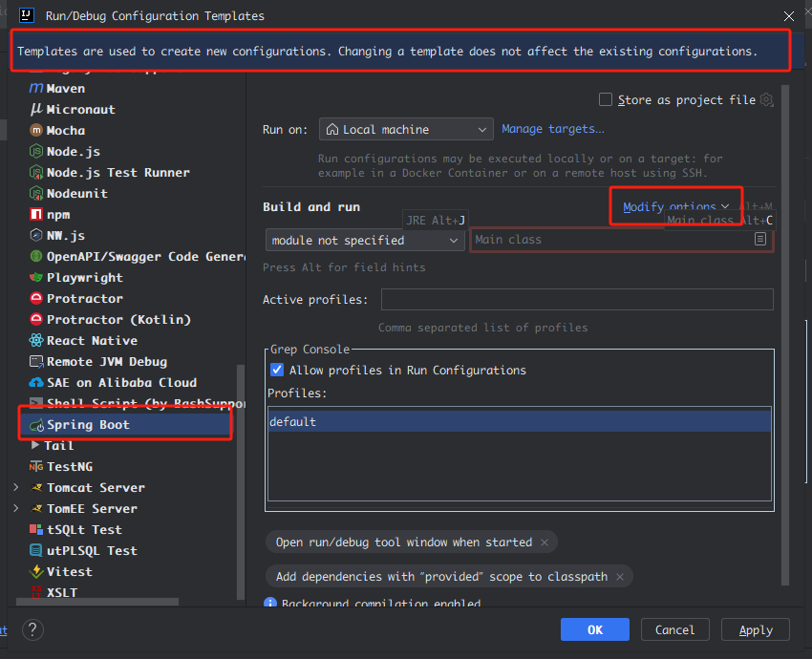Click the Mocha icon in the list
This screenshot has width=812, height=659.
click(x=36, y=131)
